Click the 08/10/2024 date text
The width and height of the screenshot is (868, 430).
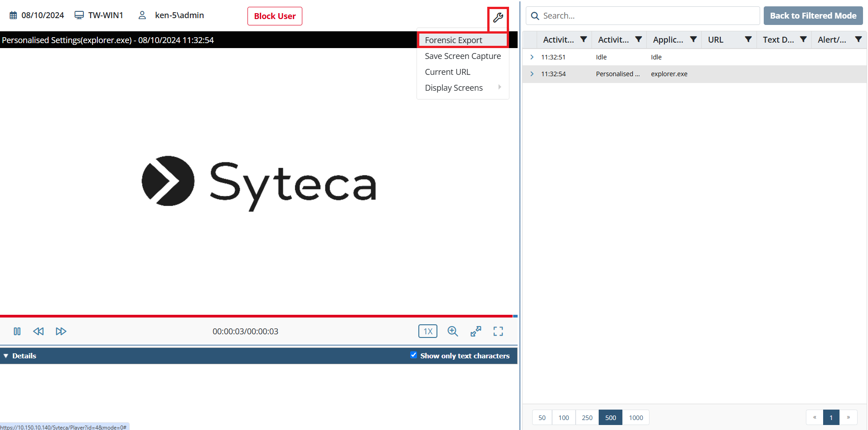[x=43, y=15]
